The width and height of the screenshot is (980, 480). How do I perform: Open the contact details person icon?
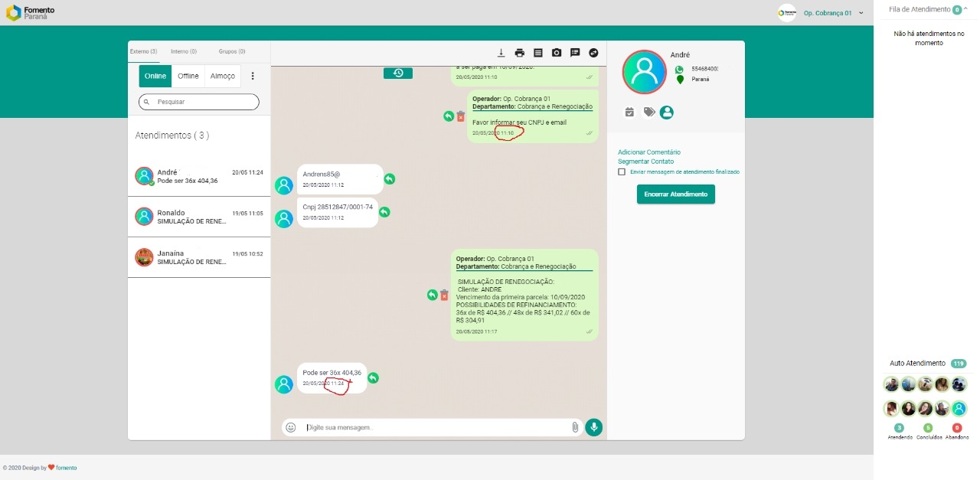[667, 113]
